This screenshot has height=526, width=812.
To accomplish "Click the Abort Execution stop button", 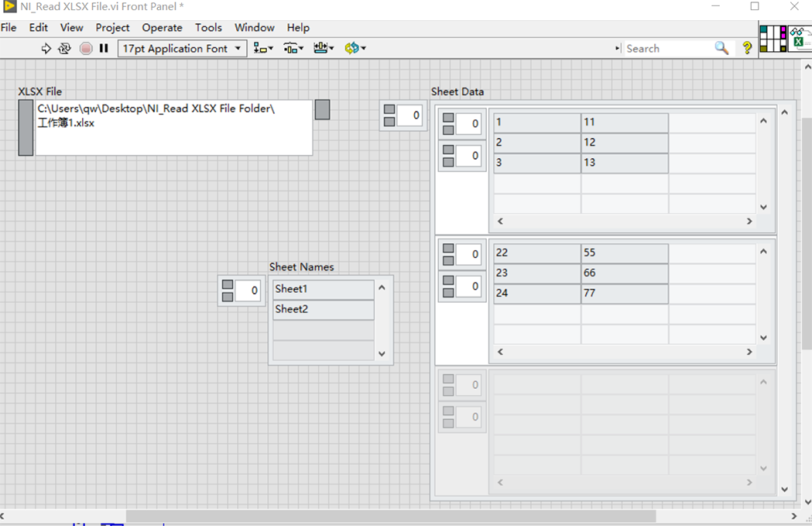I will tap(86, 48).
